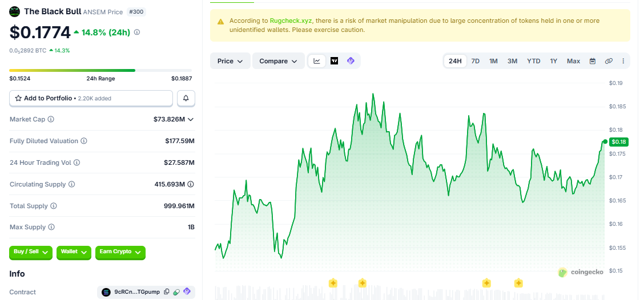Click the first sparkle event marker under chart
This screenshot has width=644, height=300.
tap(333, 283)
